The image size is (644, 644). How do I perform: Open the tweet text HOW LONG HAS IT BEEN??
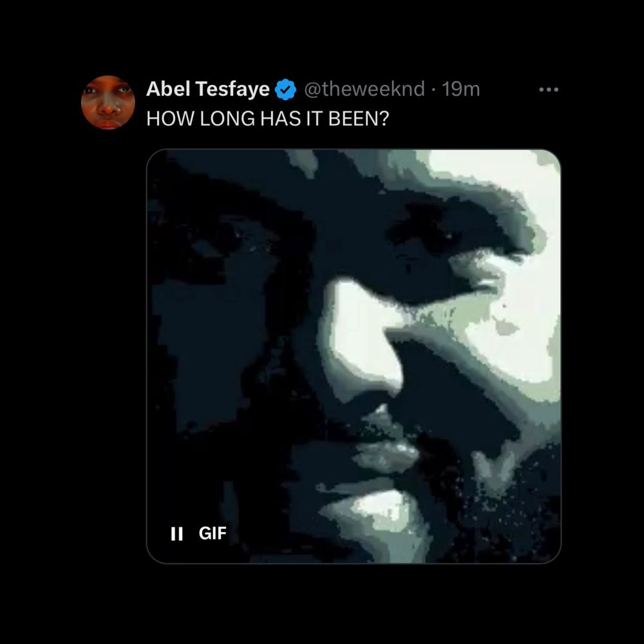[267, 118]
